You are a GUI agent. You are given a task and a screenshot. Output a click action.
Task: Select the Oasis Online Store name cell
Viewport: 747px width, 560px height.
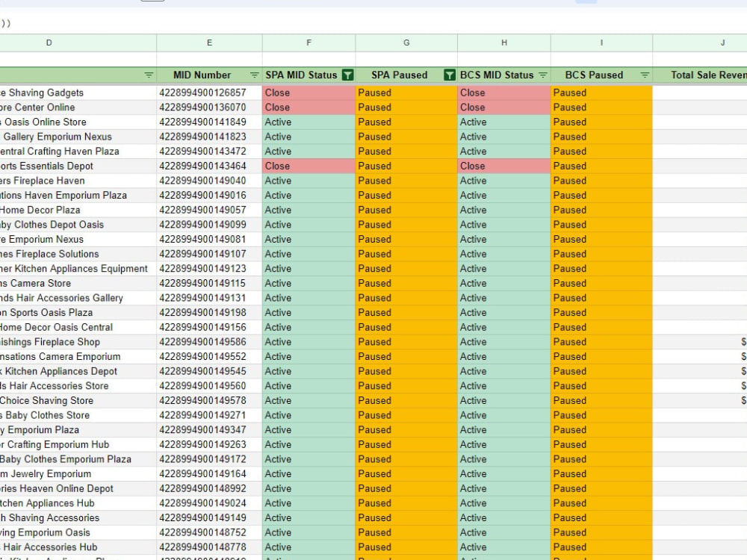78,122
